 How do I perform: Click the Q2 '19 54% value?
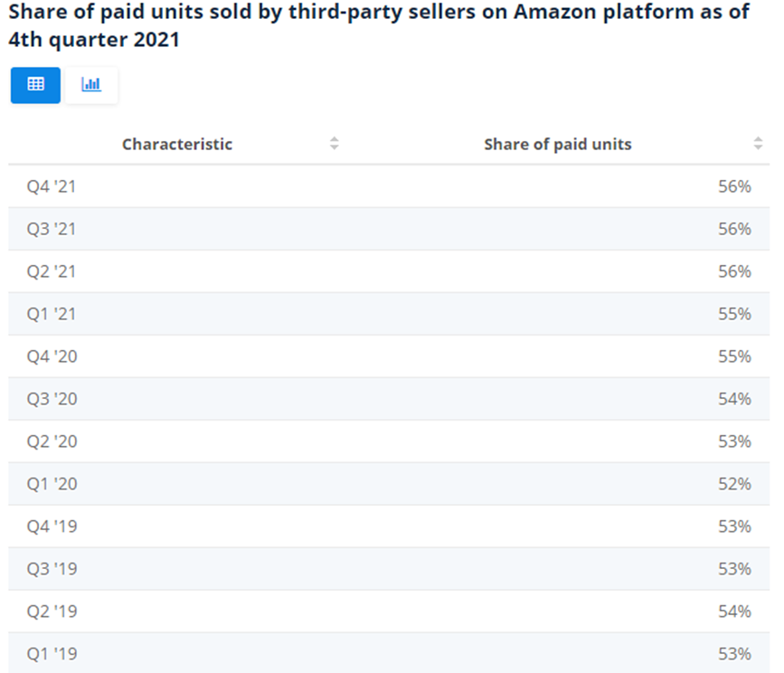734,611
